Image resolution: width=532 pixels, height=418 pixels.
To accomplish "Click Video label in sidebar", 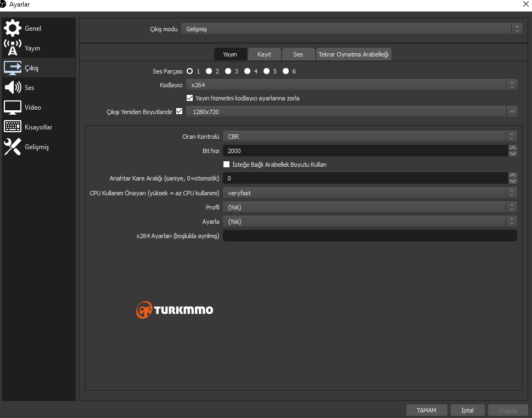I will click(x=32, y=108).
